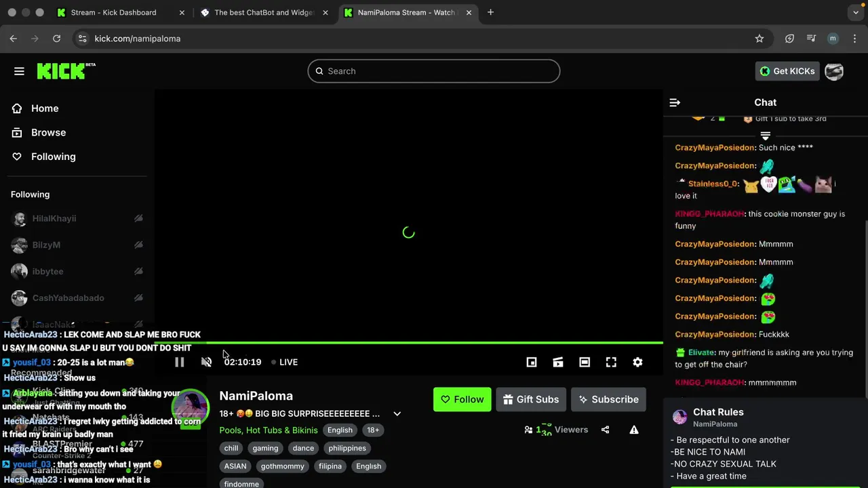This screenshot has width=868, height=488.
Task: Open a new browser tab
Action: click(x=490, y=12)
